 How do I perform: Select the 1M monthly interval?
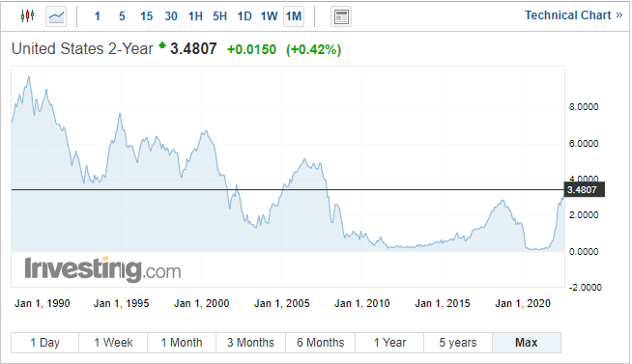[294, 16]
